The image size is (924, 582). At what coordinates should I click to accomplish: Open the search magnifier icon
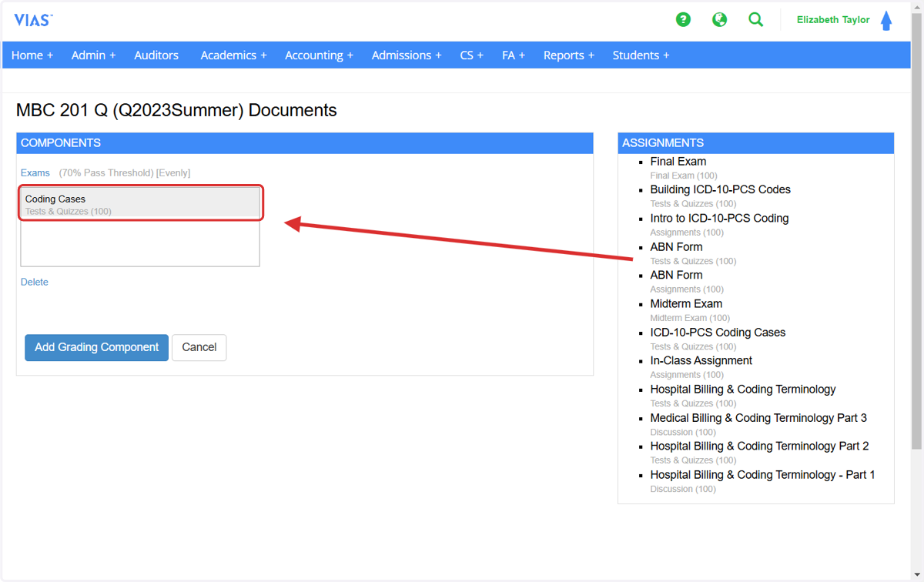pyautogui.click(x=756, y=20)
